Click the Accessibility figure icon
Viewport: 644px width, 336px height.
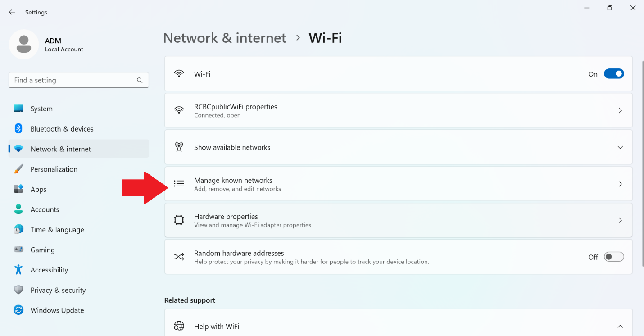pyautogui.click(x=18, y=270)
